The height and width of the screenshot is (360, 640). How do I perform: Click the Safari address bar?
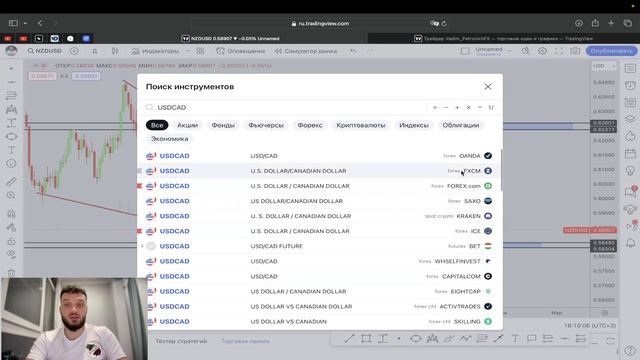320,24
